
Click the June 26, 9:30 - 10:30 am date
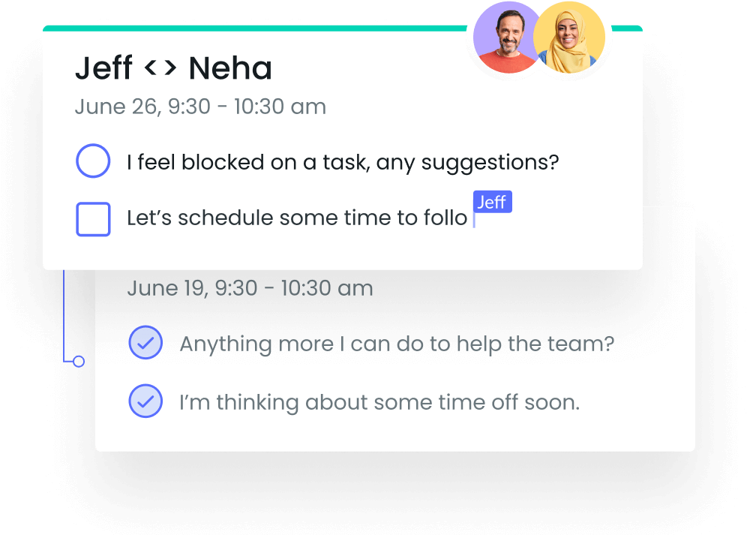click(x=200, y=107)
